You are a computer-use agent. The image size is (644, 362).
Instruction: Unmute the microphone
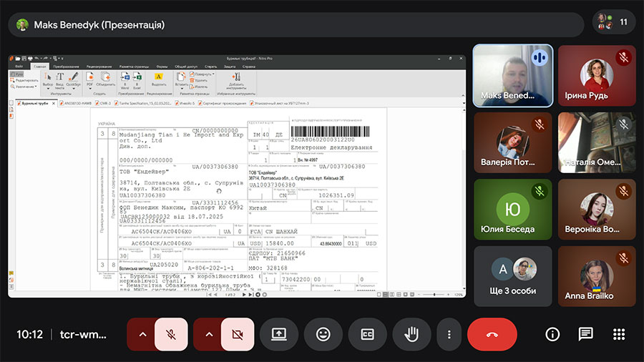[x=171, y=334]
